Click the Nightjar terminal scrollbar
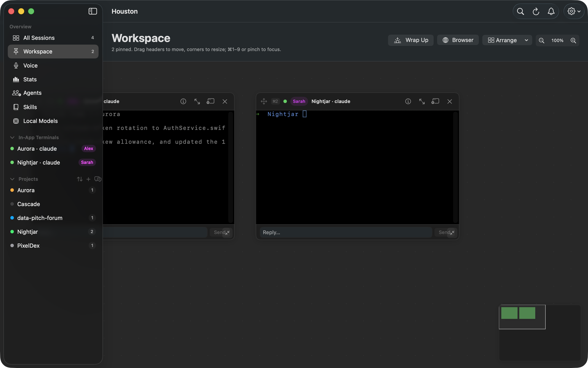Viewport: 588px width, 368px height. (x=455, y=167)
